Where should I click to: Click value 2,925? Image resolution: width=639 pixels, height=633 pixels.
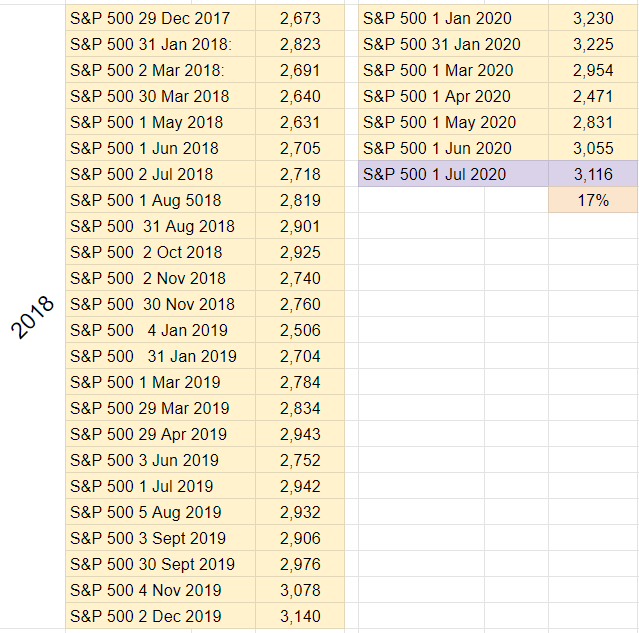(x=300, y=252)
